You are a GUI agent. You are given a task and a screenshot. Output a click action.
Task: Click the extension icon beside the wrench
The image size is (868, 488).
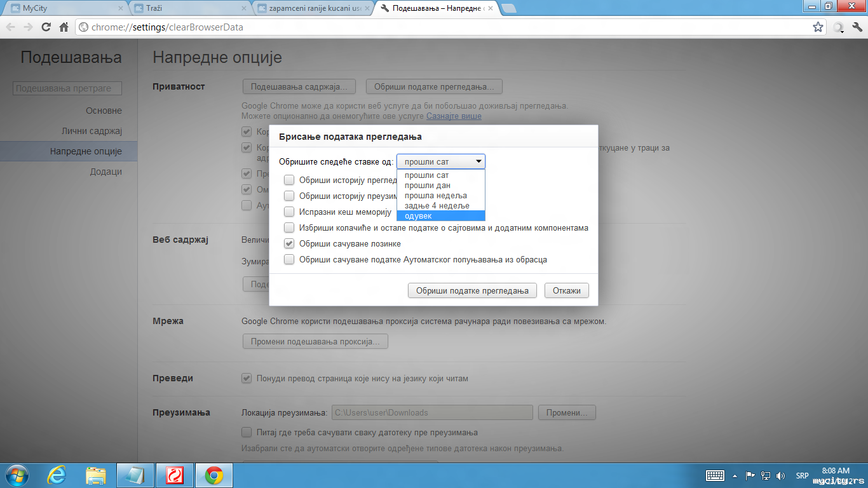tap(839, 27)
